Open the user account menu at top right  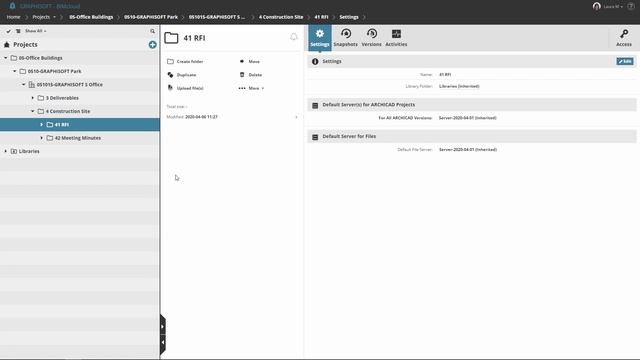pos(612,7)
